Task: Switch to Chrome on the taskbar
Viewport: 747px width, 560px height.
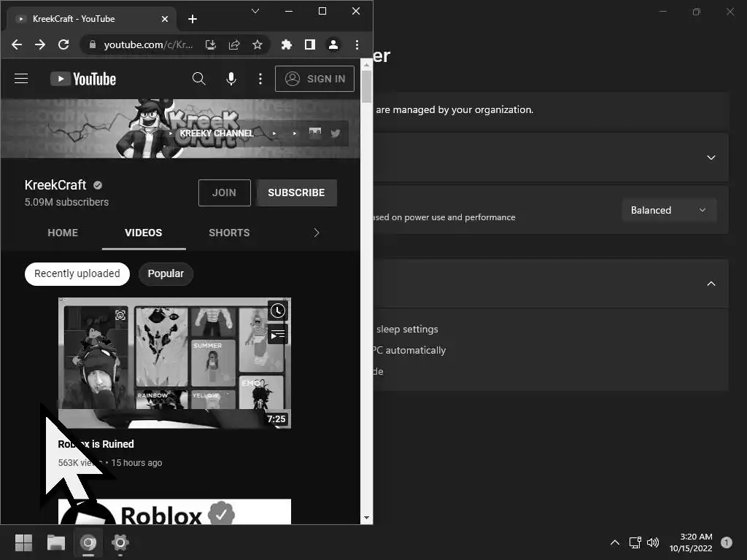Action: 88,542
